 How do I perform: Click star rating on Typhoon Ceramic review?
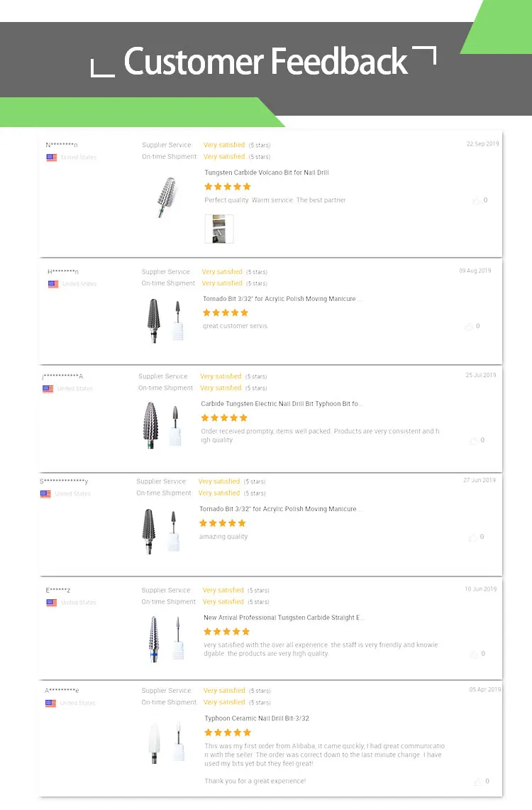tap(228, 733)
